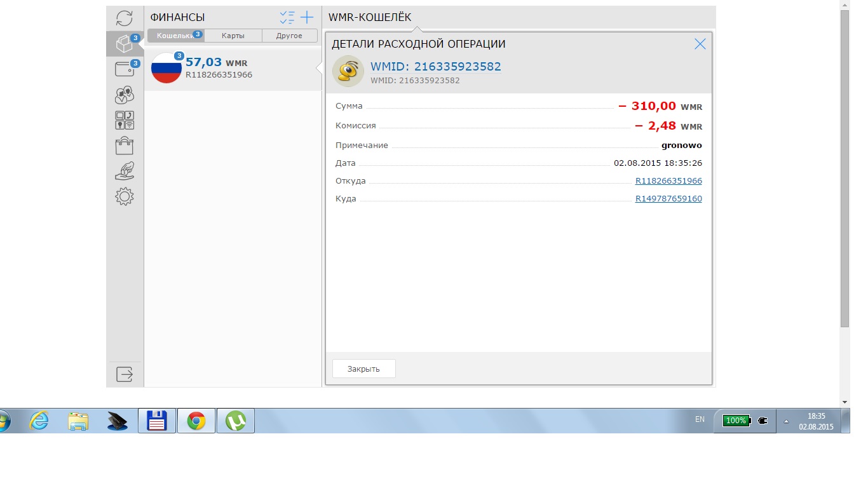The width and height of the screenshot is (868, 488).
Task: Click the WebMoney ant avatar icon
Action: pyautogui.click(x=348, y=71)
